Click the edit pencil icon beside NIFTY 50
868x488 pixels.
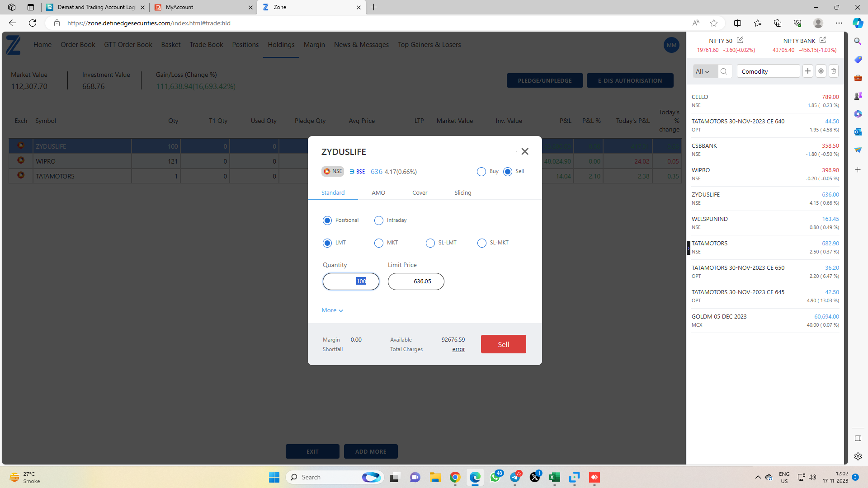pos(740,40)
